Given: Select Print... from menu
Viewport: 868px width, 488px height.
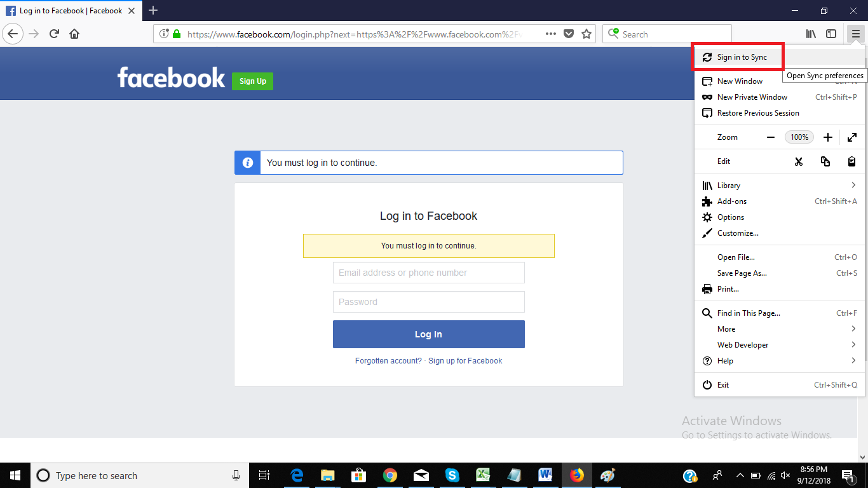Looking at the screenshot, I should point(780,289).
